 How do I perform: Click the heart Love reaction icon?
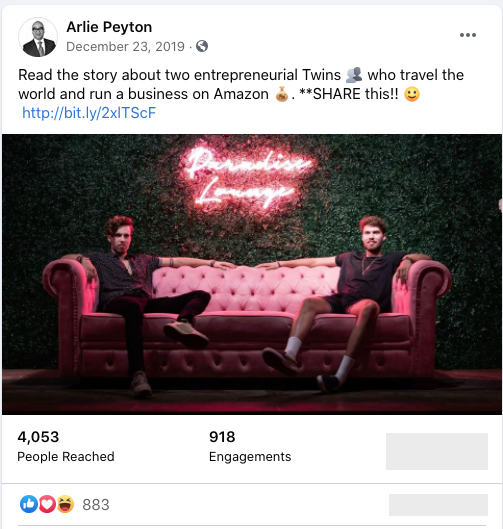47,504
